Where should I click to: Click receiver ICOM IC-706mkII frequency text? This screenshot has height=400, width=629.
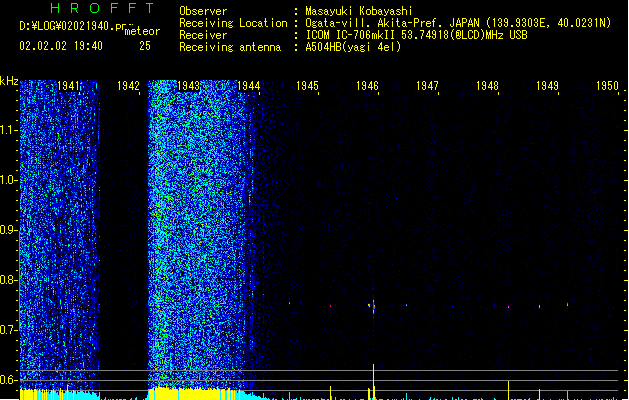pyautogui.click(x=416, y=35)
